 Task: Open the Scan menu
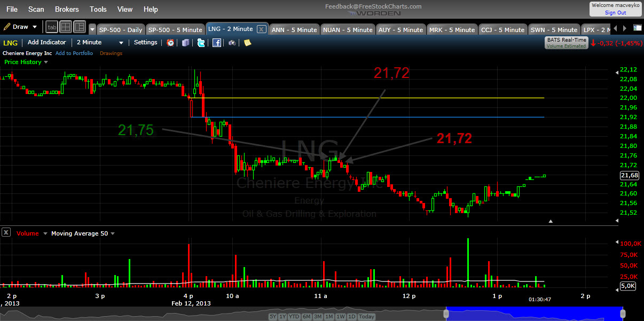(x=36, y=9)
